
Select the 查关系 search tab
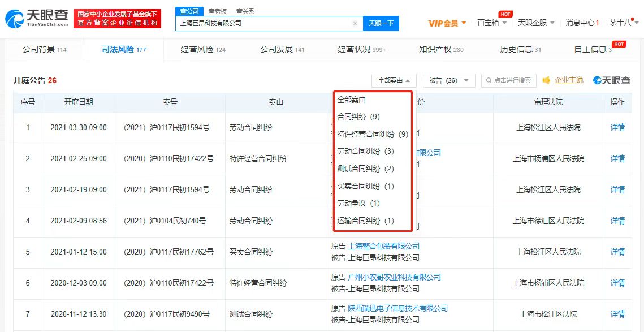[x=245, y=11]
